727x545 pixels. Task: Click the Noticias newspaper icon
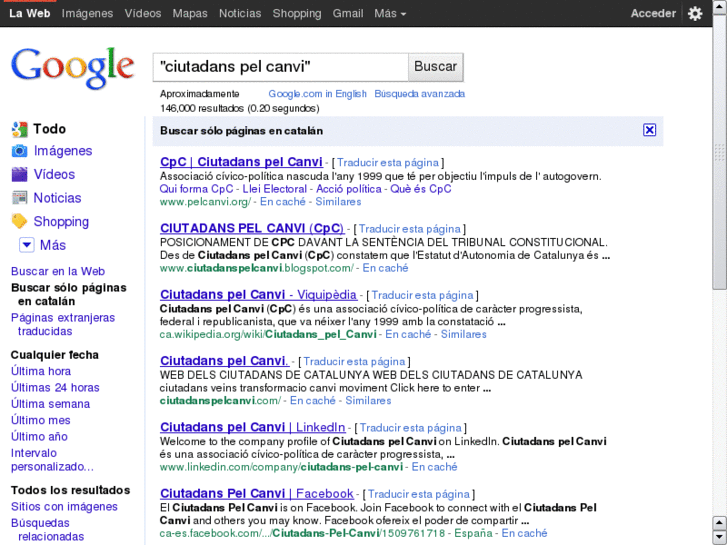pos(19,198)
